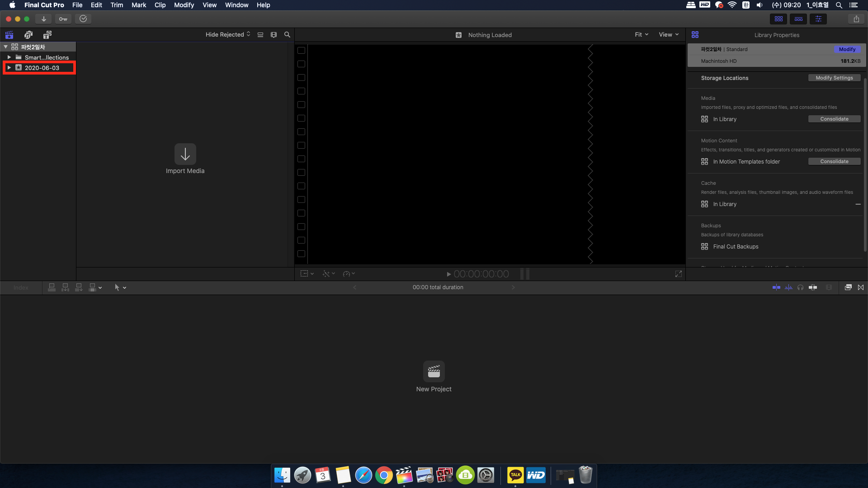The width and height of the screenshot is (868, 488).
Task: Click the Share export icon
Action: [x=856, y=19]
